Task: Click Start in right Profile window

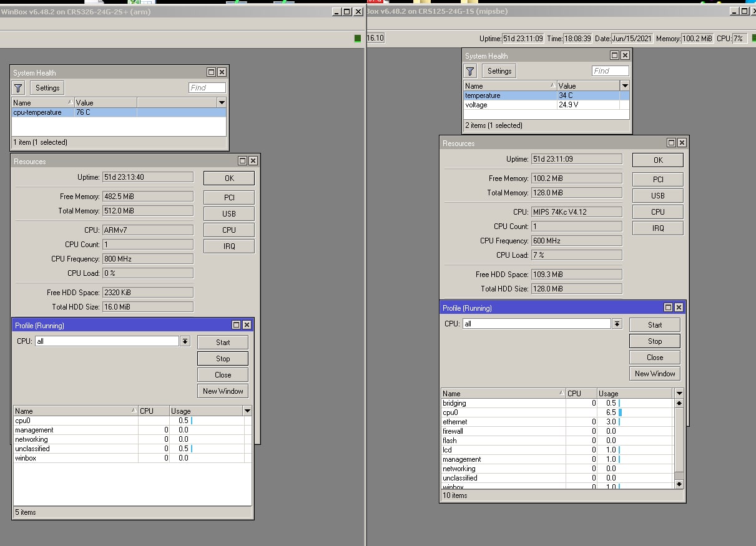Action: pos(655,325)
